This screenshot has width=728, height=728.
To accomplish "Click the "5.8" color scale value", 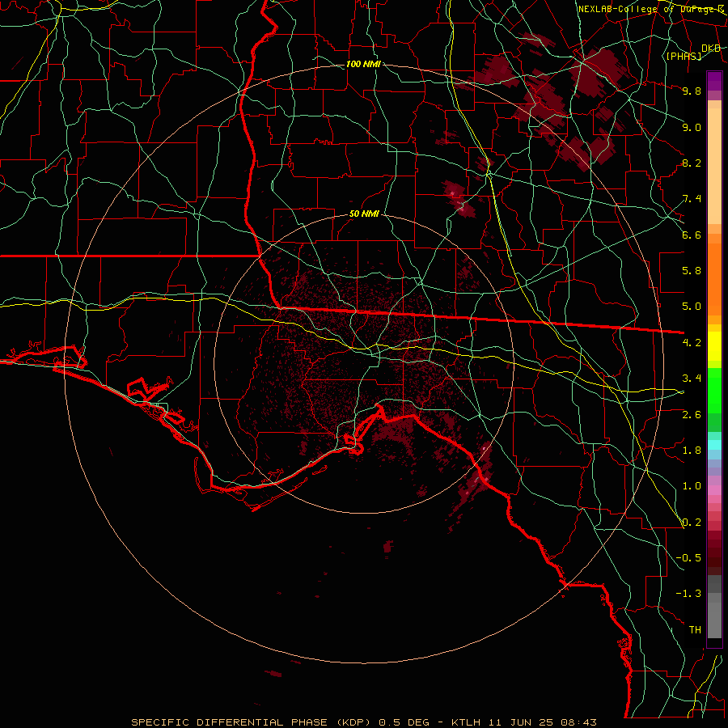I will [692, 271].
